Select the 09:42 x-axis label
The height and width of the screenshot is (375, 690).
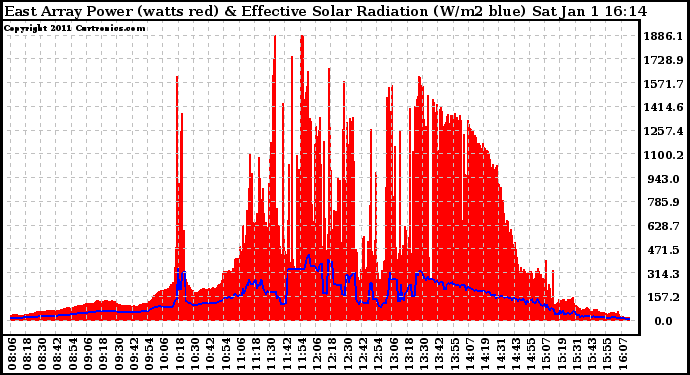134,354
